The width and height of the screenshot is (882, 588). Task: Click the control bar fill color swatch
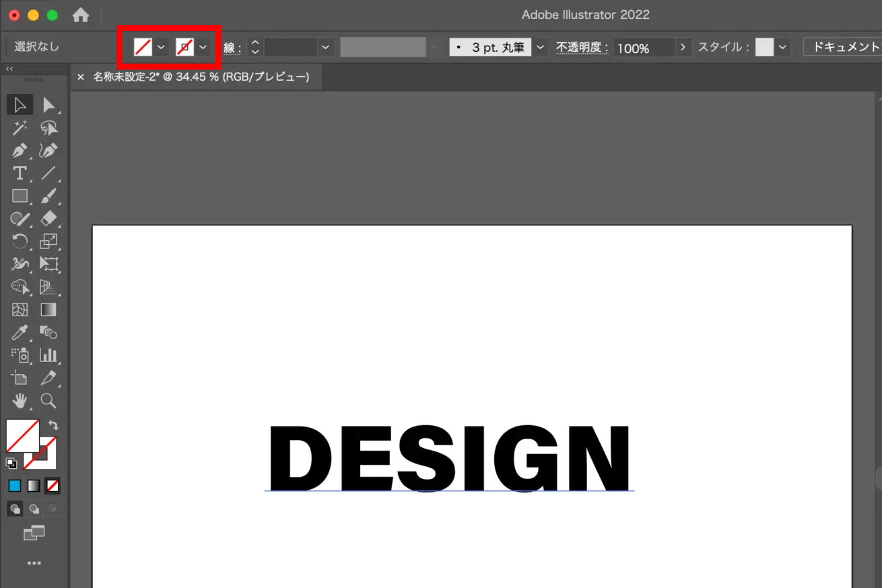click(x=143, y=46)
